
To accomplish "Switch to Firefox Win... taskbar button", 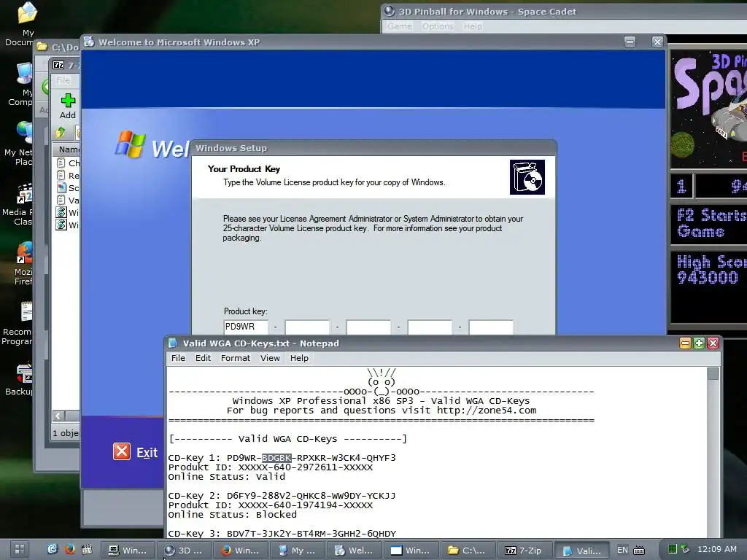I will [241, 551].
